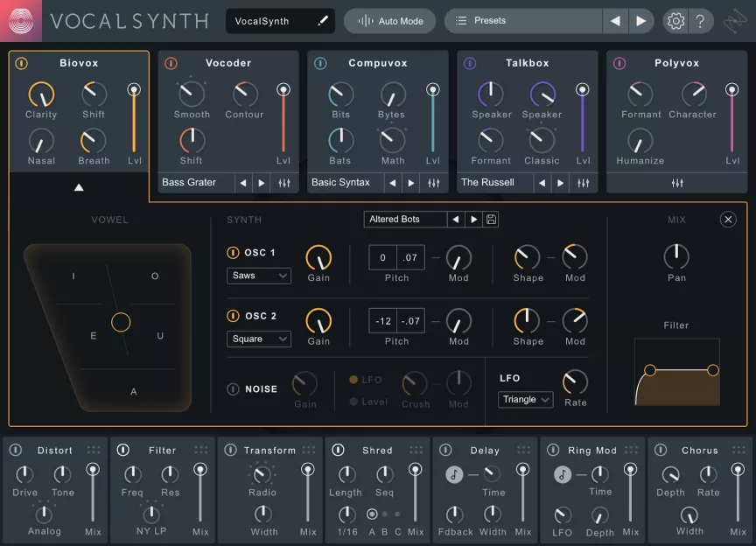Click OSC 2 pitch semitone value -12
756x546 pixels.
[x=383, y=321]
